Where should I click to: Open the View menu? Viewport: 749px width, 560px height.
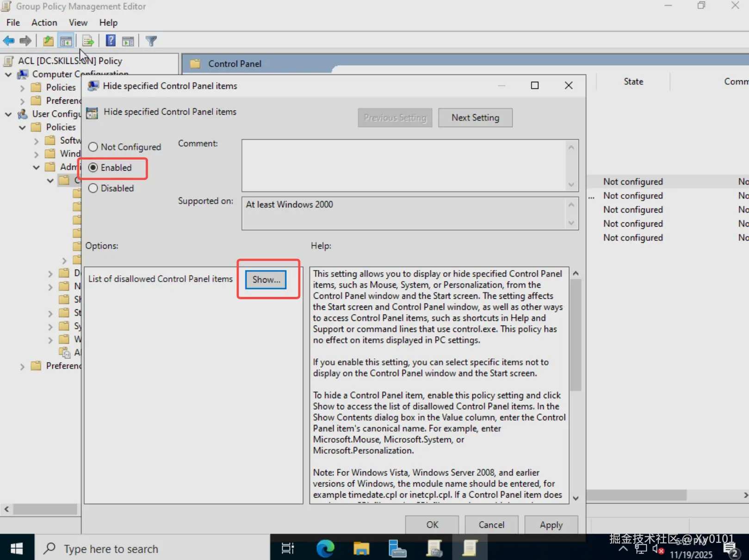[78, 22]
